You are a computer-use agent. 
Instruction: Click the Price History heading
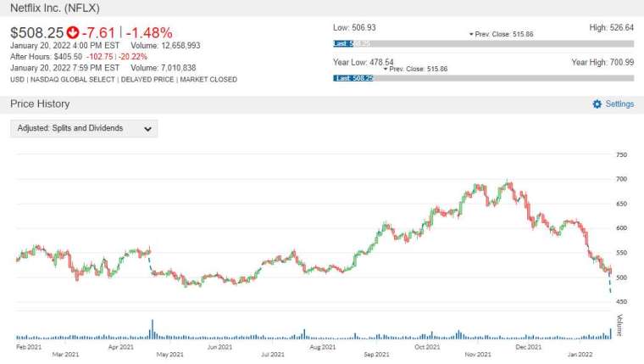(x=40, y=104)
